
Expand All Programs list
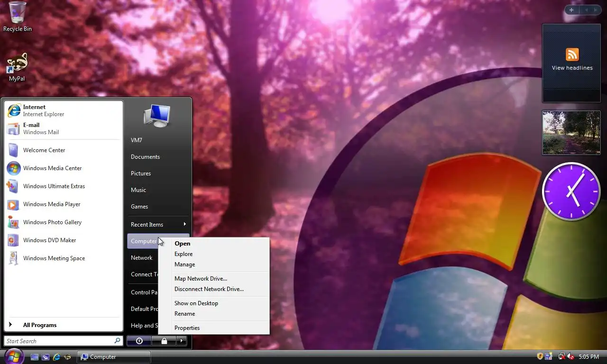(x=63, y=325)
